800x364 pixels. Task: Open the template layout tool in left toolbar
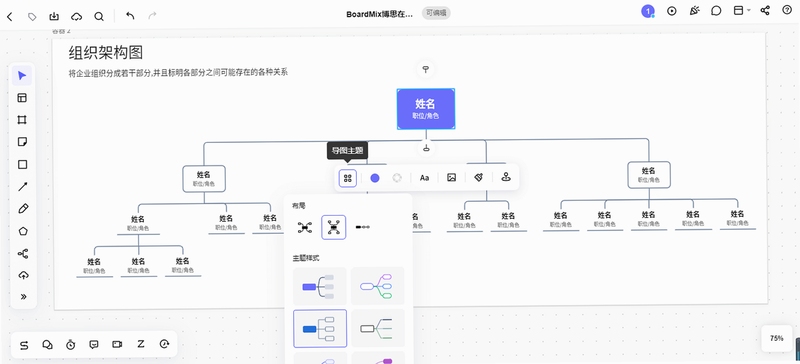point(22,98)
